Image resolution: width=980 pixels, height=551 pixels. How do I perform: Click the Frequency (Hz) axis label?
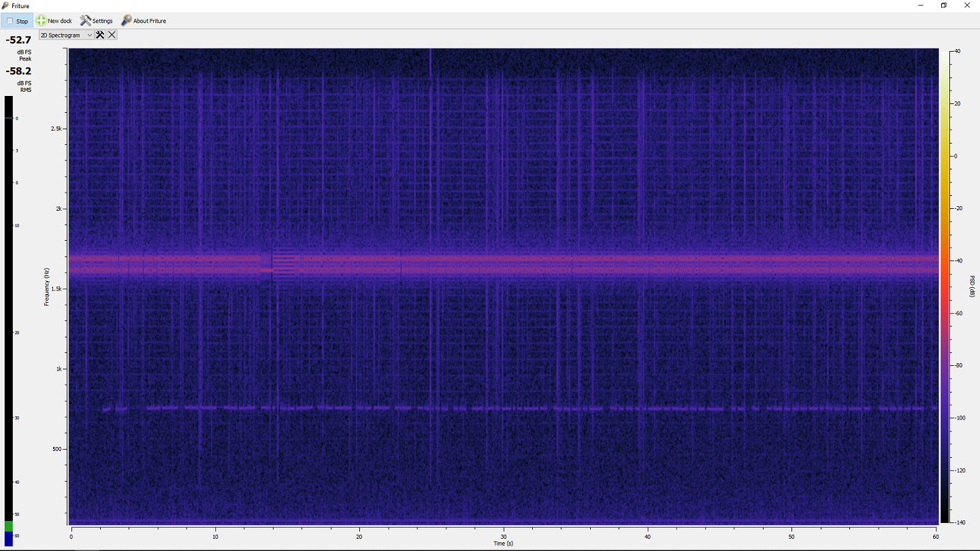click(x=47, y=286)
